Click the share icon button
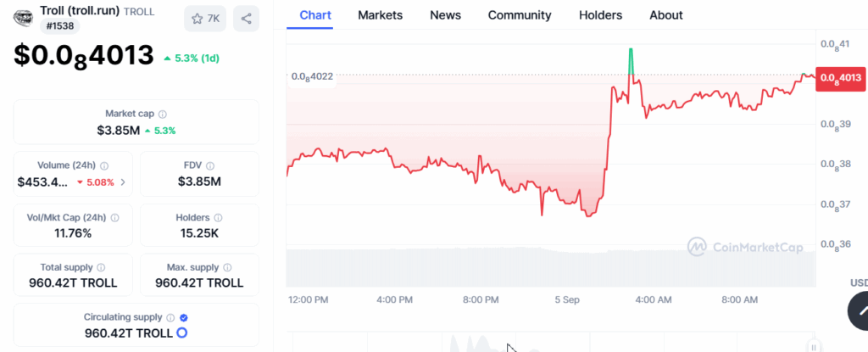 pyautogui.click(x=246, y=18)
